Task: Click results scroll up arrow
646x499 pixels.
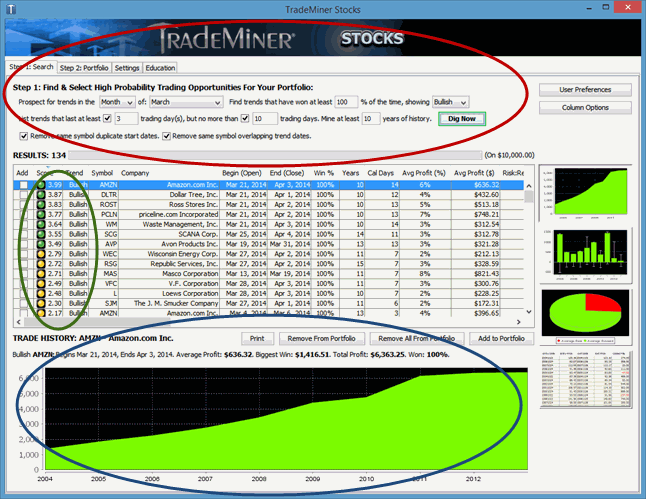Action: [x=529, y=186]
